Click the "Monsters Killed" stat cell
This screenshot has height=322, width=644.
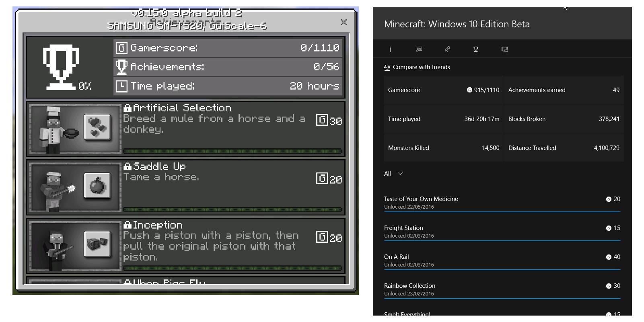(x=444, y=148)
